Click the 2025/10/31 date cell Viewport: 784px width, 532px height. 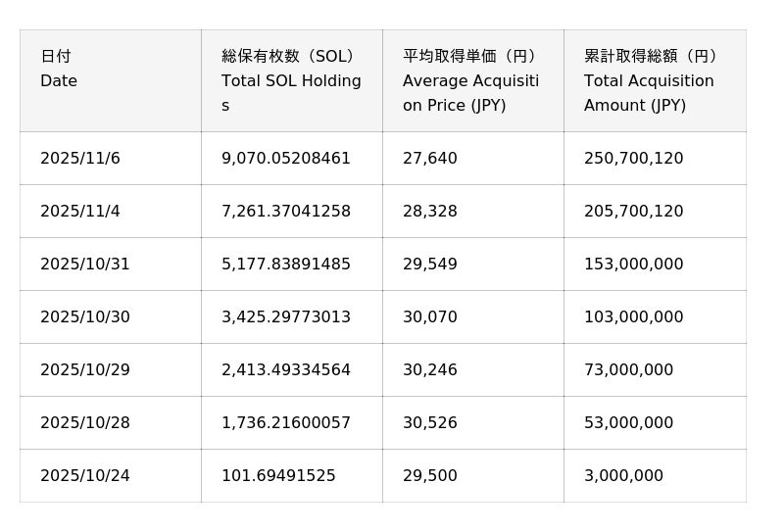(x=85, y=265)
